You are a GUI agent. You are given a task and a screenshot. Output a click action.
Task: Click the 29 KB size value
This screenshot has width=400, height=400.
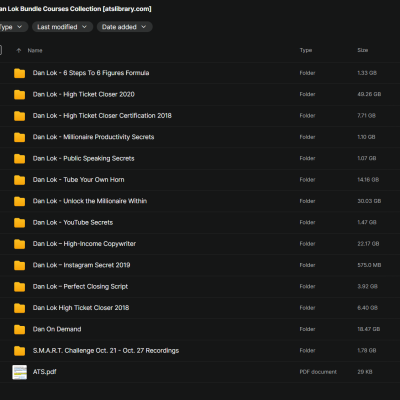pos(365,372)
